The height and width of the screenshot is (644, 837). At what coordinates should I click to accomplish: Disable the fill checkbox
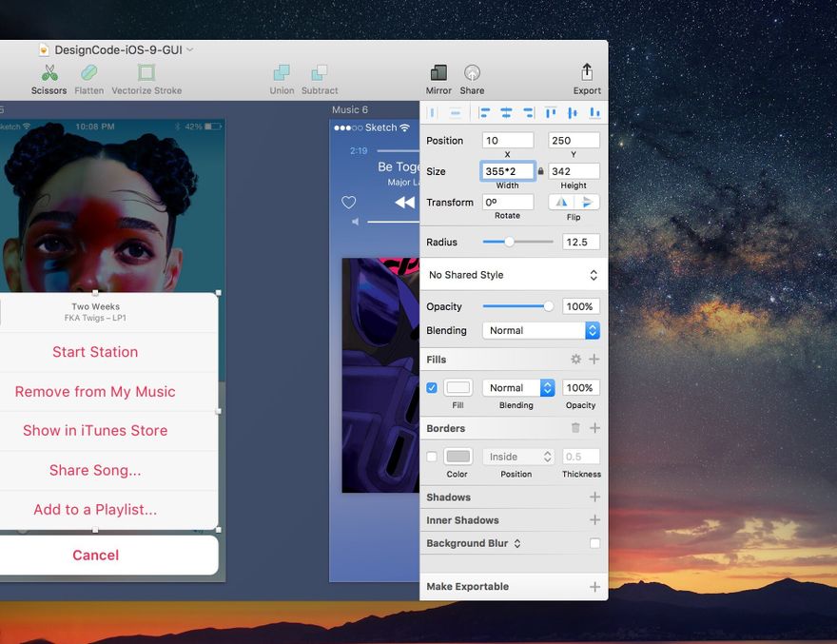click(x=432, y=388)
